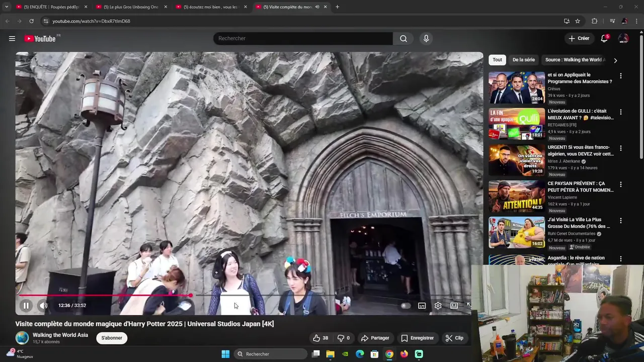The width and height of the screenshot is (644, 362).
Task: Click the search magnifier button
Action: (x=404, y=39)
